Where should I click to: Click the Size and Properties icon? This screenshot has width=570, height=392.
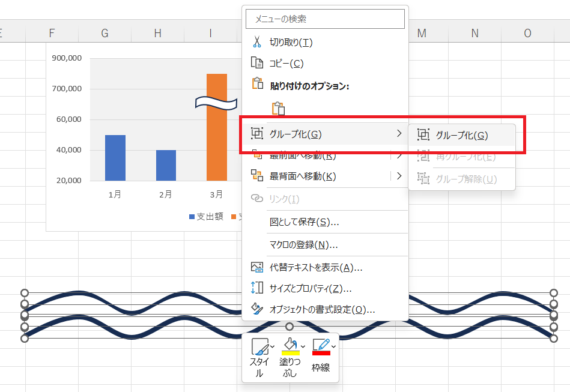[x=257, y=288]
